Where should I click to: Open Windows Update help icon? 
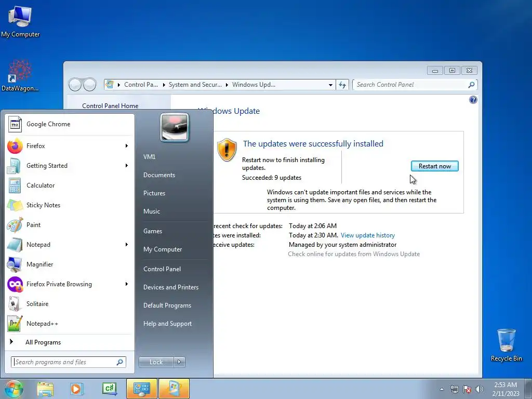pyautogui.click(x=473, y=100)
